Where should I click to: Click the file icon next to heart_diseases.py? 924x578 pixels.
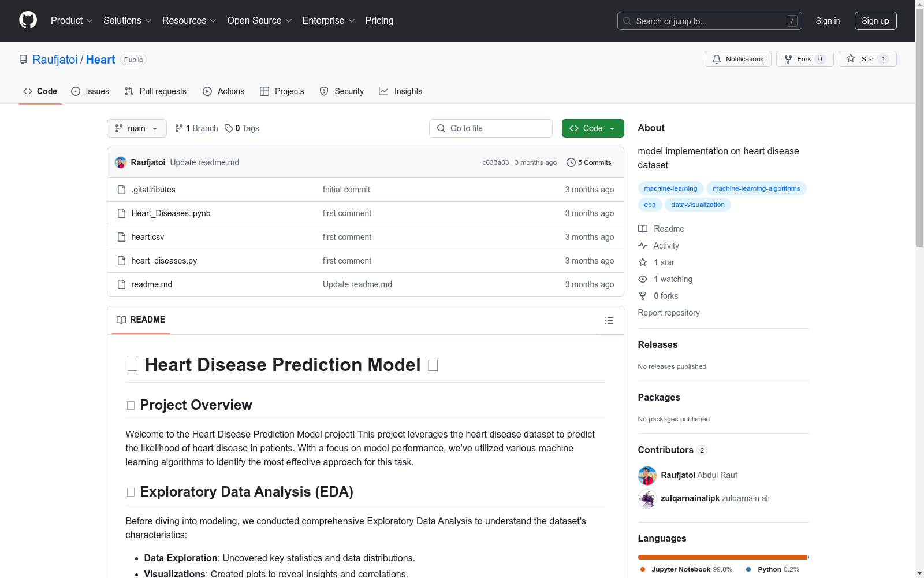click(x=121, y=261)
